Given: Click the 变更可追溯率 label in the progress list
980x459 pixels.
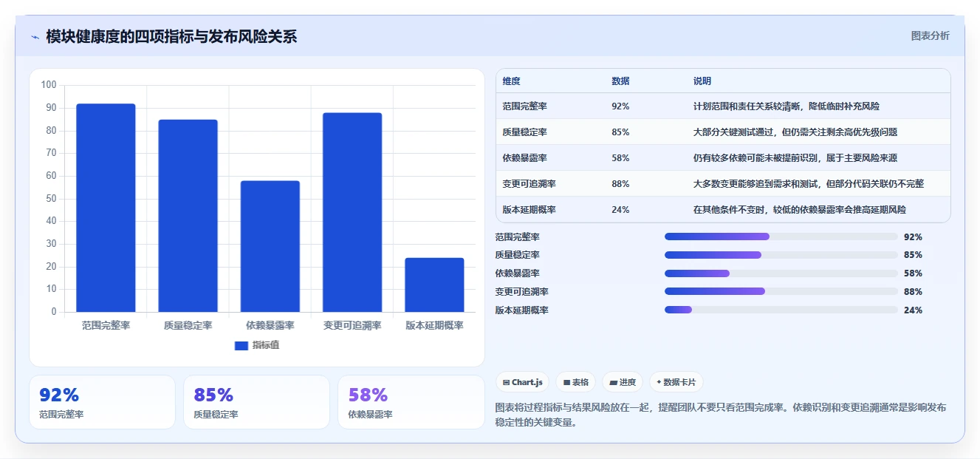Looking at the screenshot, I should point(522,292).
